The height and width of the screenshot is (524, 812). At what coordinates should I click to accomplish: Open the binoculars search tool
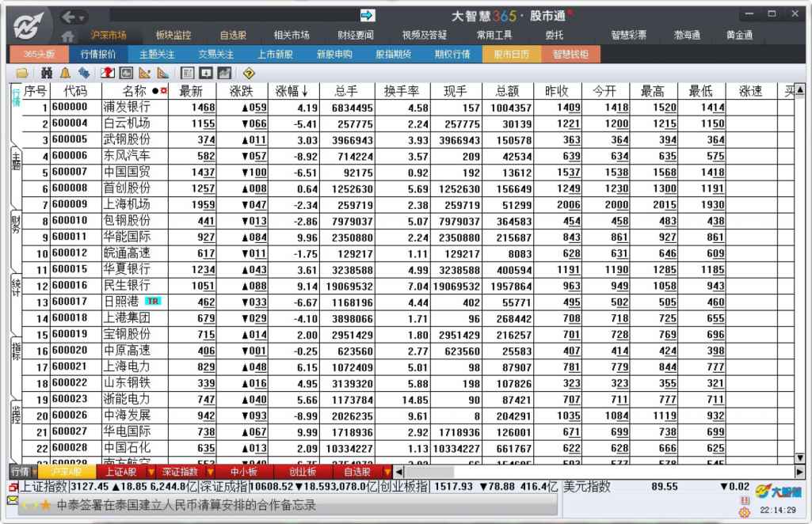[x=47, y=74]
